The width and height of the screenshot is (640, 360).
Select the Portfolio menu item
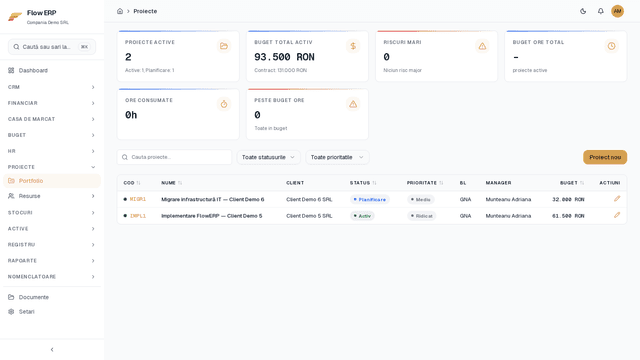pyautogui.click(x=52, y=181)
